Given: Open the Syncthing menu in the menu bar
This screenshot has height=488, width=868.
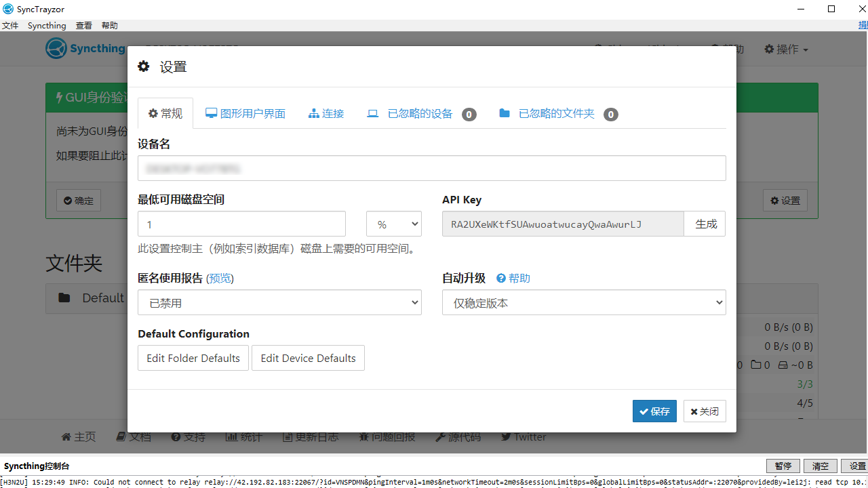Looking at the screenshot, I should 47,25.
